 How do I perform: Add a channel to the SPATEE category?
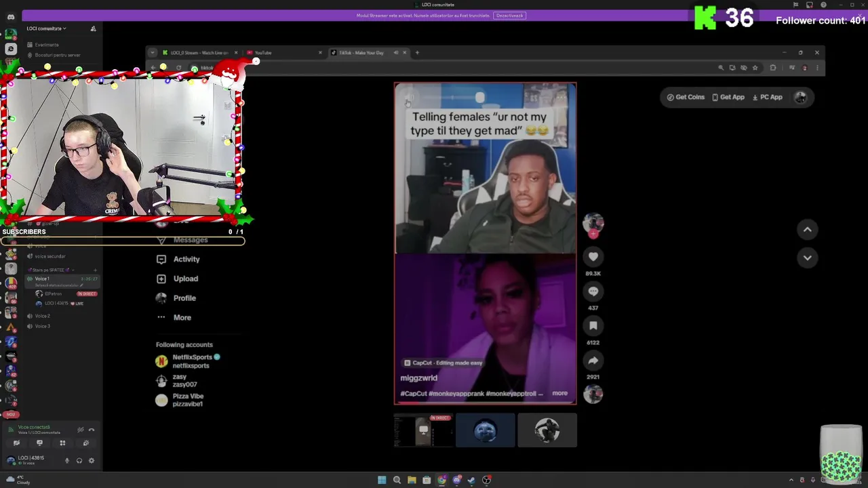95,270
